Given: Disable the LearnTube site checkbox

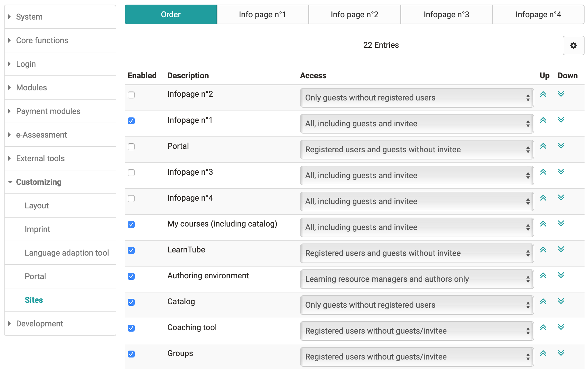Looking at the screenshot, I should tap(131, 250).
